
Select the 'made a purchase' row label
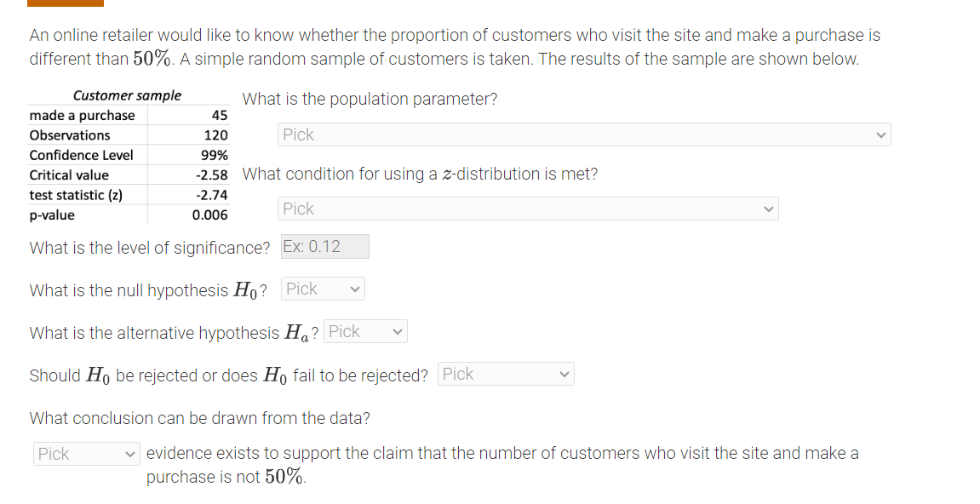click(82, 115)
